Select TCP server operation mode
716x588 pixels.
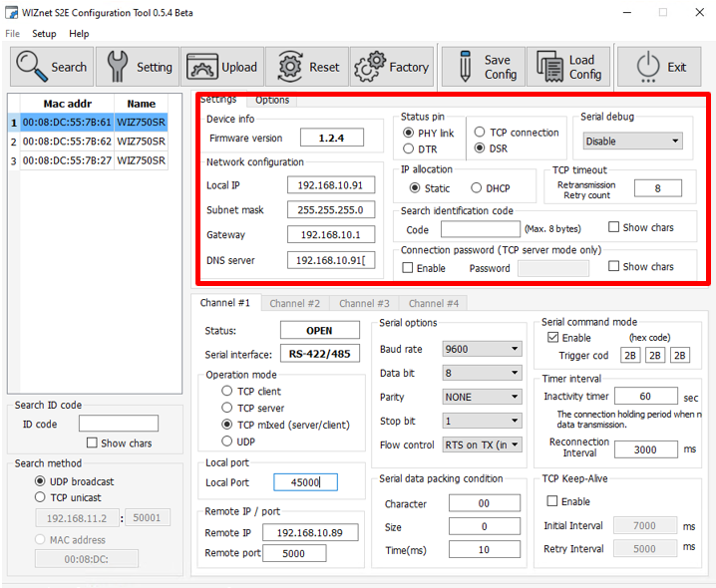[x=252, y=408]
